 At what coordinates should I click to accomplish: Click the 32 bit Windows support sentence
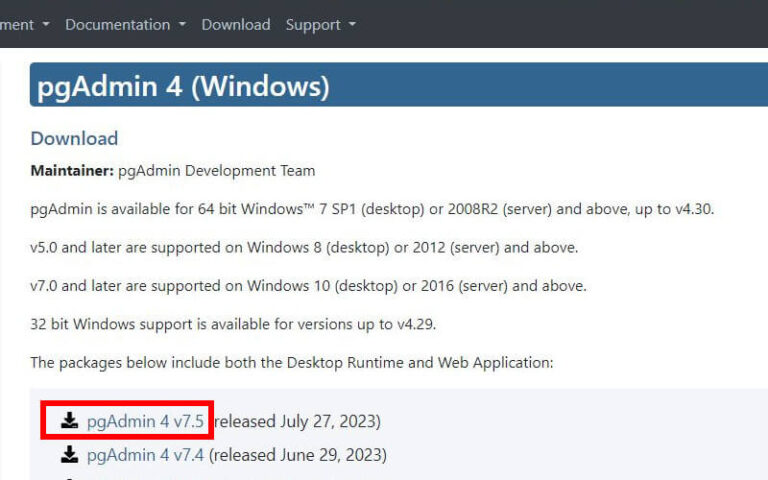click(x=233, y=324)
